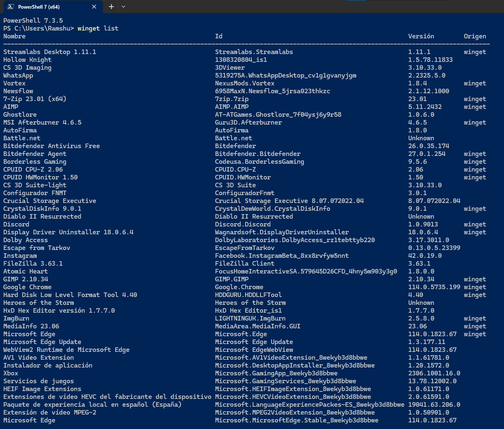
Task: Click the Google Chrome package name
Action: pyautogui.click(x=27, y=287)
